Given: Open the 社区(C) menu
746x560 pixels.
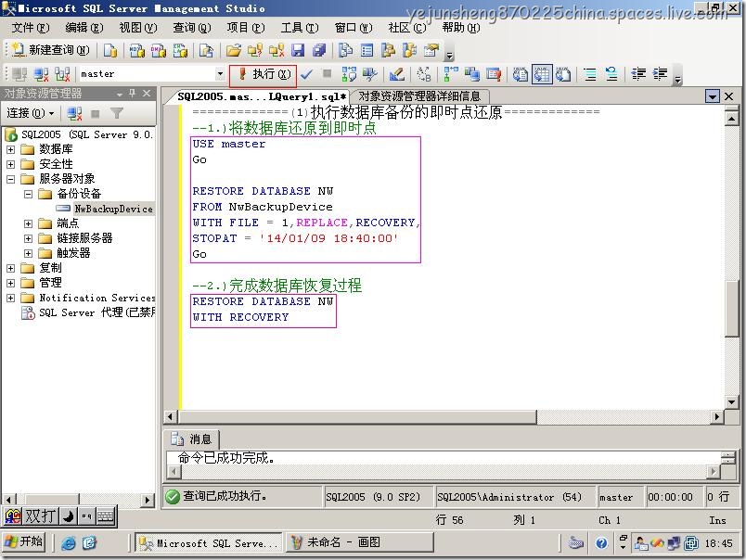Looking at the screenshot, I should [407, 28].
